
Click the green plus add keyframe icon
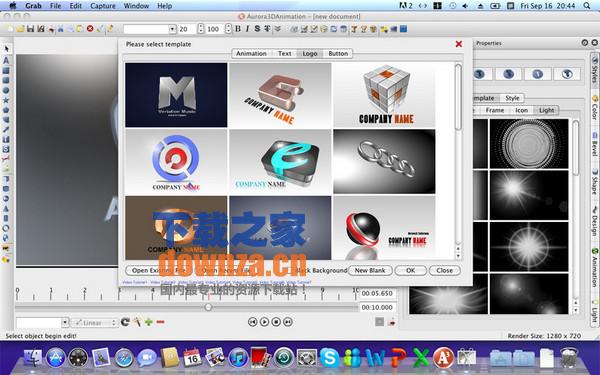pos(149,322)
